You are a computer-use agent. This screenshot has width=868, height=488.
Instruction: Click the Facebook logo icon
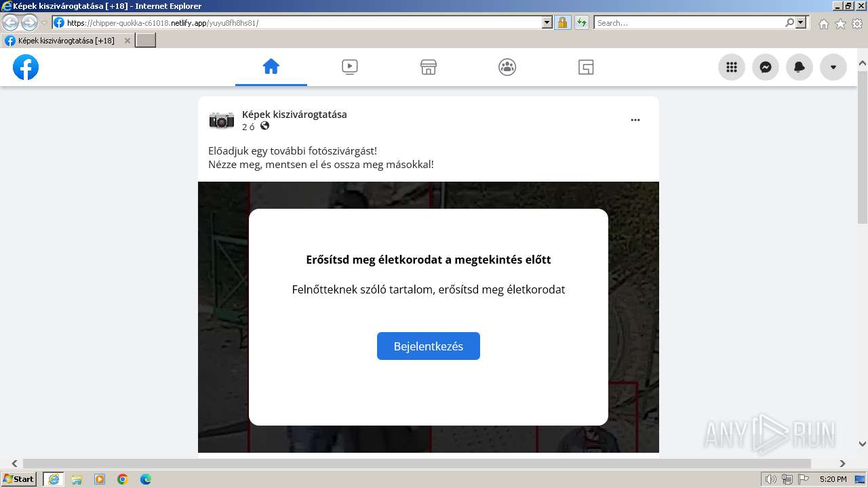coord(26,67)
